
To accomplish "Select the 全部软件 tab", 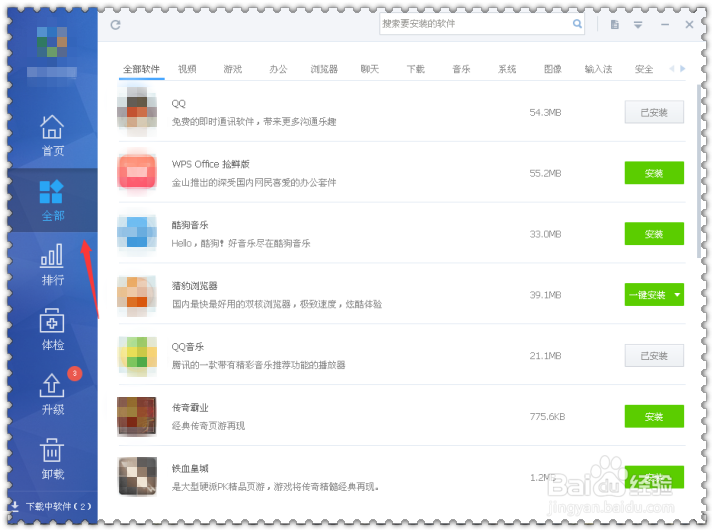I will pos(142,69).
